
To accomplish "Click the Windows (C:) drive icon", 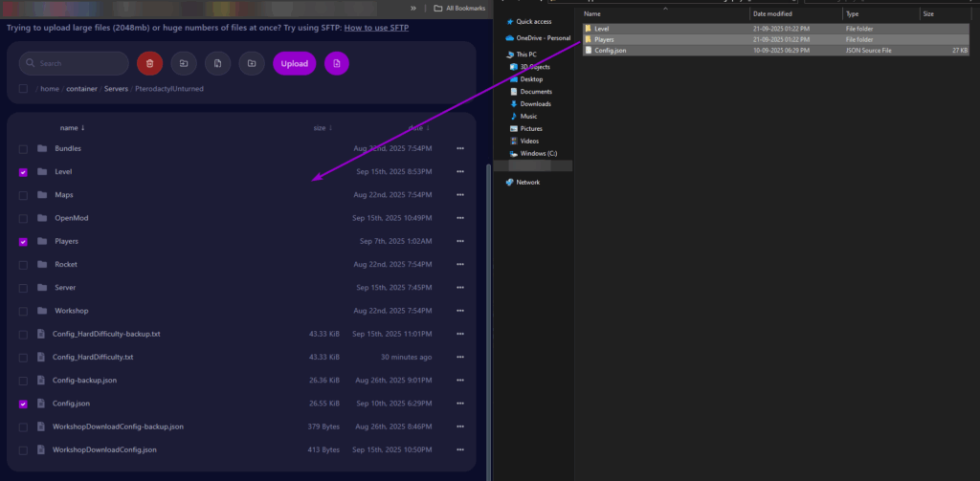I will (514, 153).
